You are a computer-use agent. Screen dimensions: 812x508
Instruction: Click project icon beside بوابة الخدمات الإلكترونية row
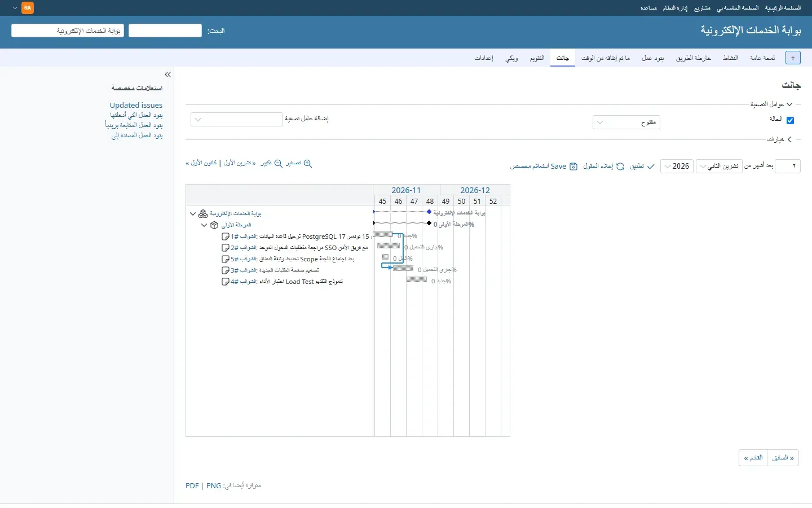tap(203, 214)
